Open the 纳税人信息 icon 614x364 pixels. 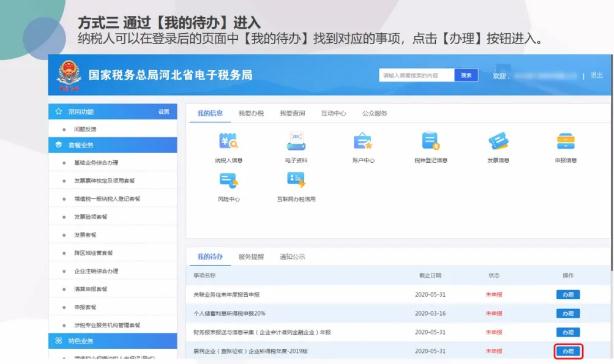(228, 141)
